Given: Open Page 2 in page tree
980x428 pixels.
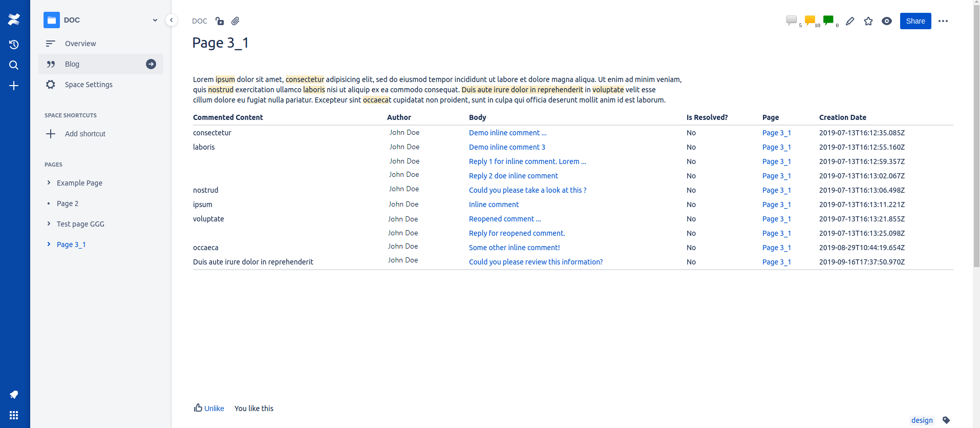Looking at the screenshot, I should click(68, 203).
